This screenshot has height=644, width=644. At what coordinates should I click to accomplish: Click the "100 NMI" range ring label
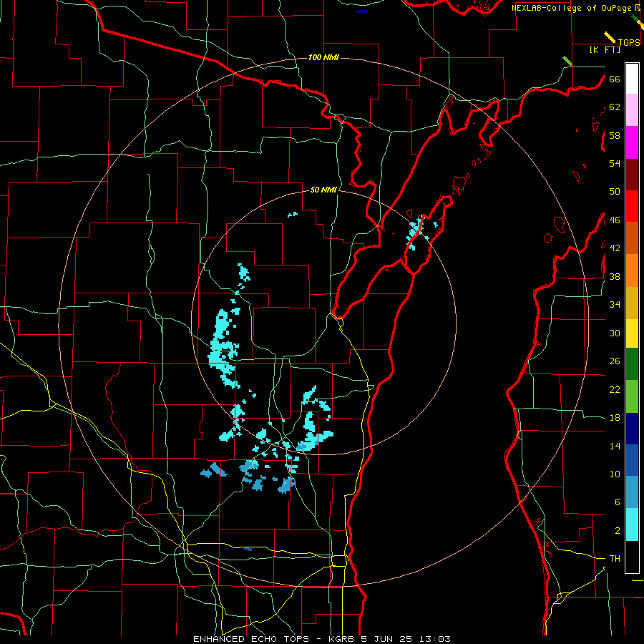point(323,57)
